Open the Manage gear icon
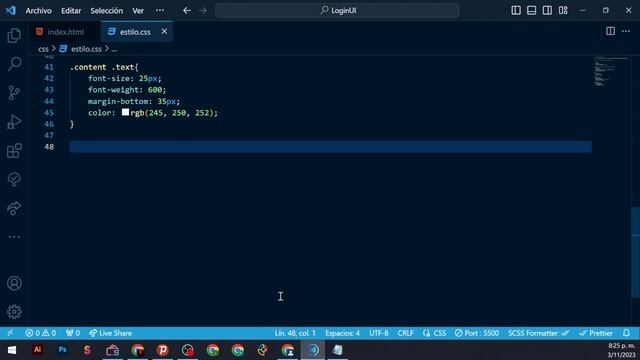Screen dimensions: 640x360 [14, 312]
